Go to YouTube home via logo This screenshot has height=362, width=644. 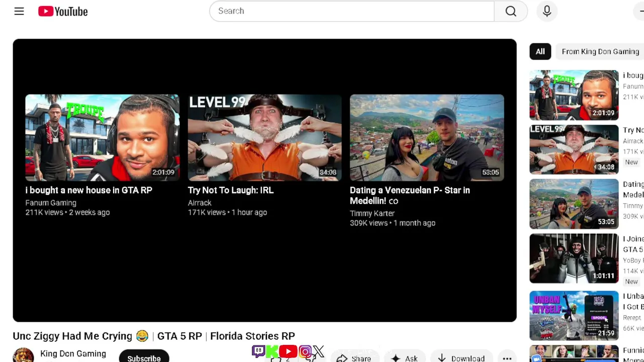(x=63, y=11)
